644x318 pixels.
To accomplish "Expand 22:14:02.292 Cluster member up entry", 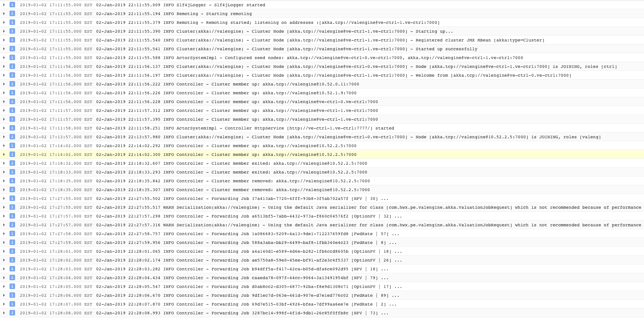I will click(x=4, y=146).
